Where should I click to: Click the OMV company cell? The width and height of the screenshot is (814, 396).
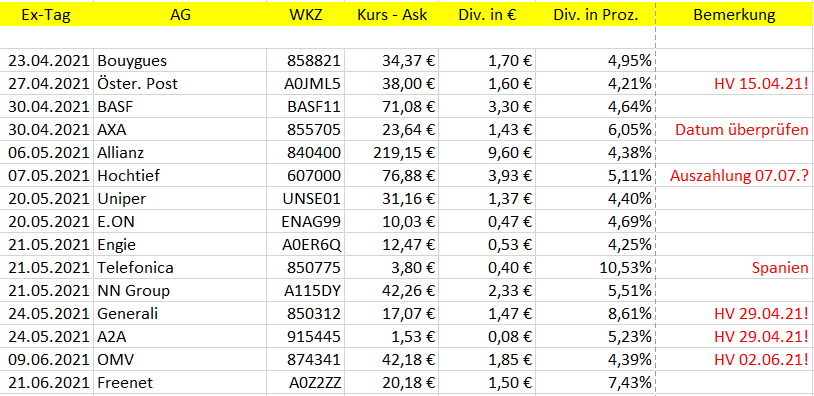[180, 359]
